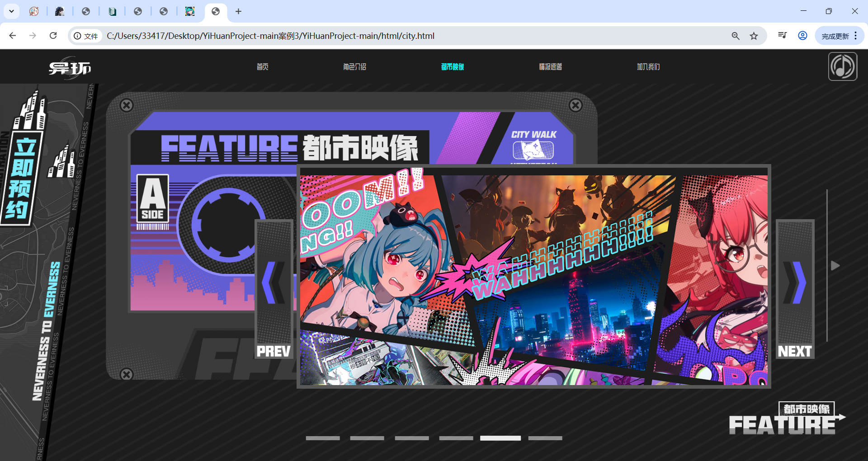The image size is (868, 461).
Task: Go to the first carousel indicator bar
Action: coord(323,438)
